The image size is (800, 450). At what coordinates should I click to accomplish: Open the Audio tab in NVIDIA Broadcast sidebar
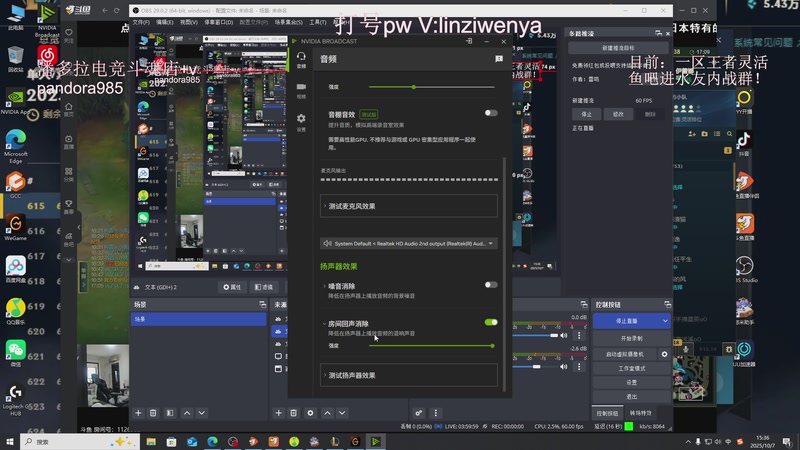[x=301, y=59]
